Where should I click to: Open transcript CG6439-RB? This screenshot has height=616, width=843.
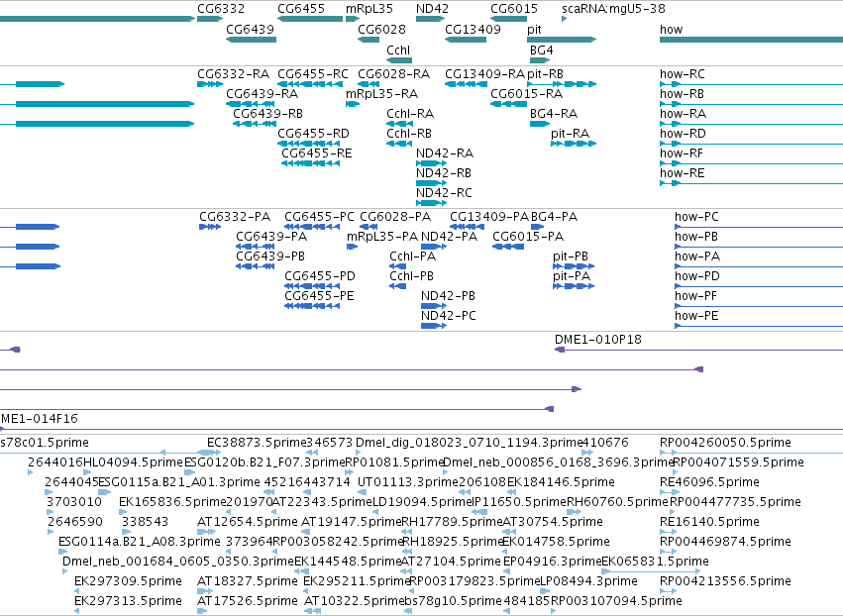(267, 114)
